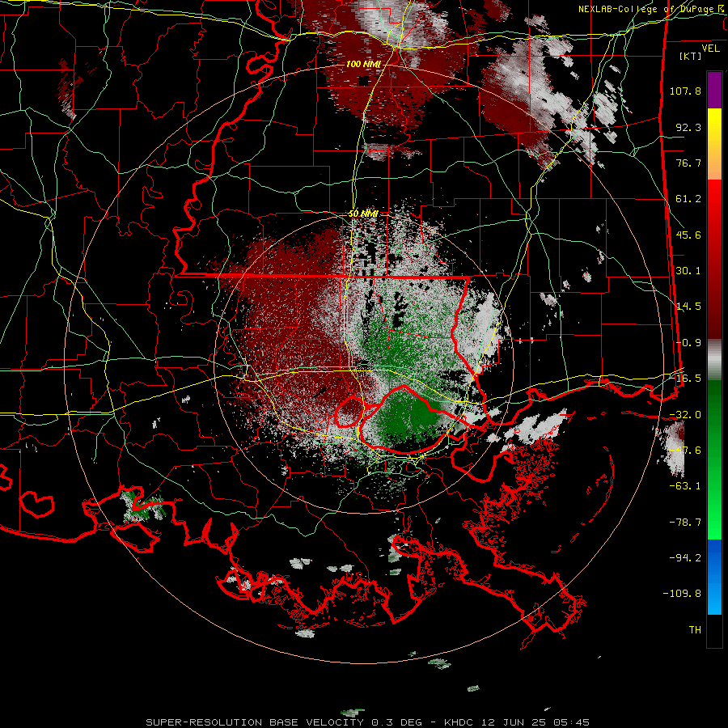Pick the blue segment of the color bar
This screenshot has height=728, width=728.
[714, 577]
